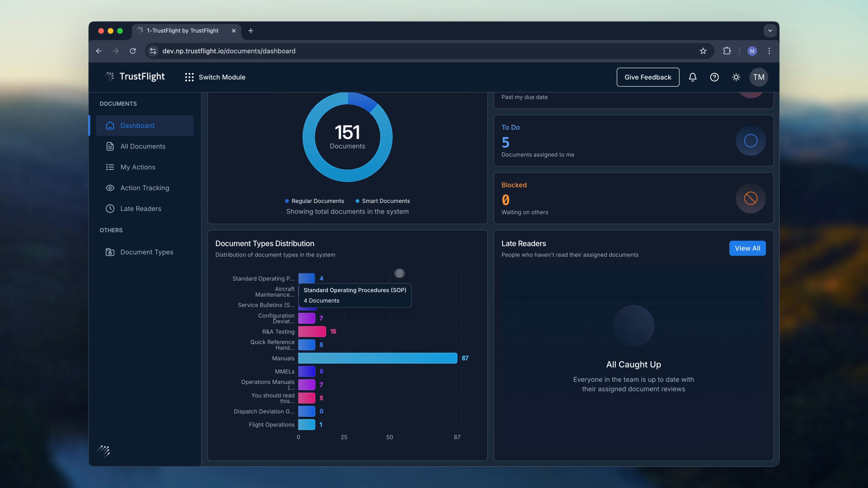
Task: Toggle light theme with sun icon
Action: pyautogui.click(x=736, y=77)
